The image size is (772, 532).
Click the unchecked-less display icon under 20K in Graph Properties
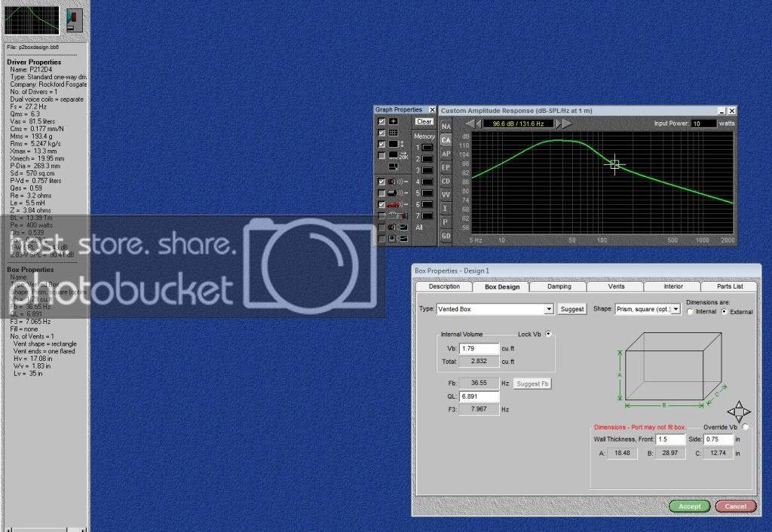(394, 167)
